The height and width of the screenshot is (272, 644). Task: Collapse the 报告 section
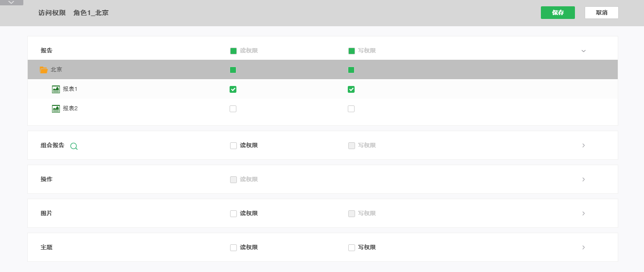click(583, 51)
